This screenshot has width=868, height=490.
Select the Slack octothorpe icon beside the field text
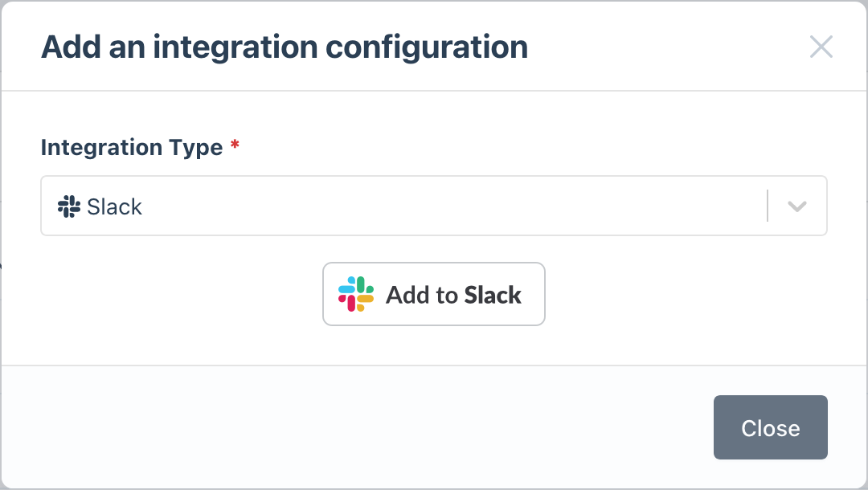click(68, 206)
